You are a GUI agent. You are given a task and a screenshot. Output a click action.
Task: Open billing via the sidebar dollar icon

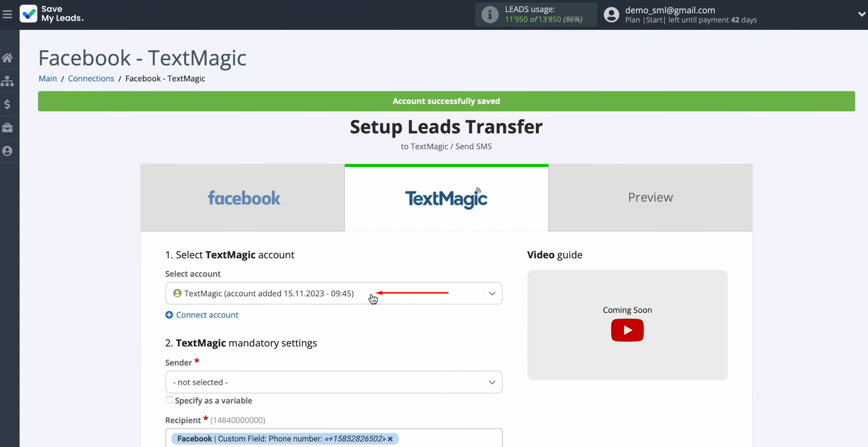(7, 104)
